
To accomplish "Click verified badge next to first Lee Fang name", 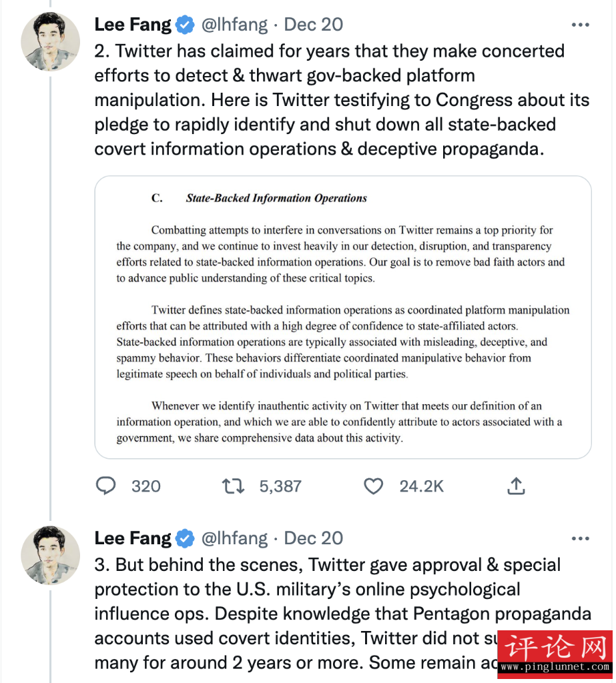I will coord(185,25).
